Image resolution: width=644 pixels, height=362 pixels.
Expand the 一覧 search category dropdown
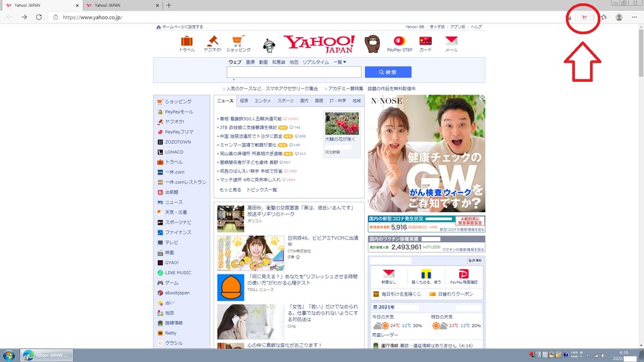pyautogui.click(x=340, y=62)
